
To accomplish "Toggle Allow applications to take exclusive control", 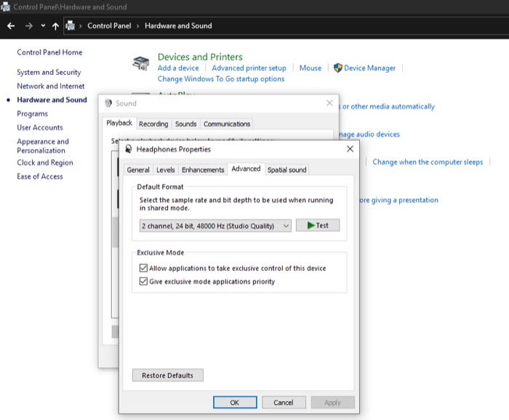I will point(143,268).
